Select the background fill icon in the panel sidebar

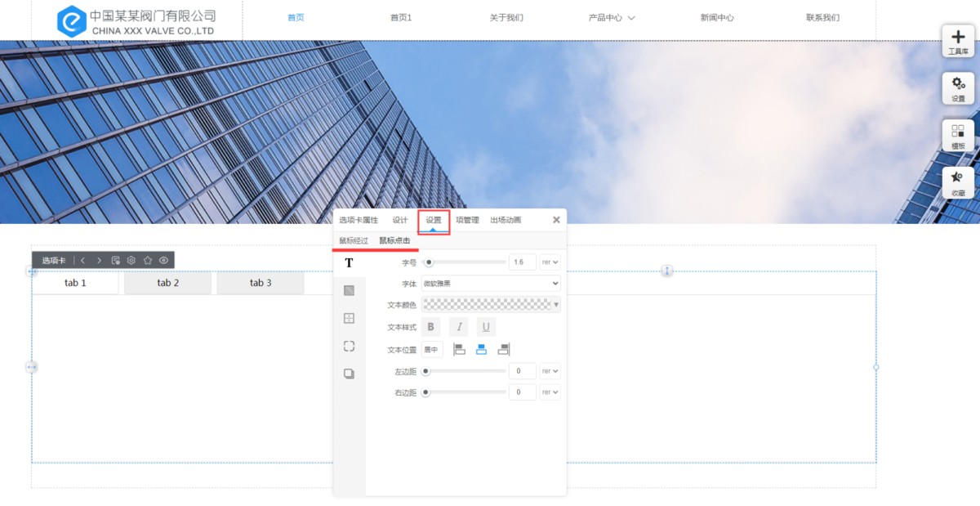tap(350, 290)
